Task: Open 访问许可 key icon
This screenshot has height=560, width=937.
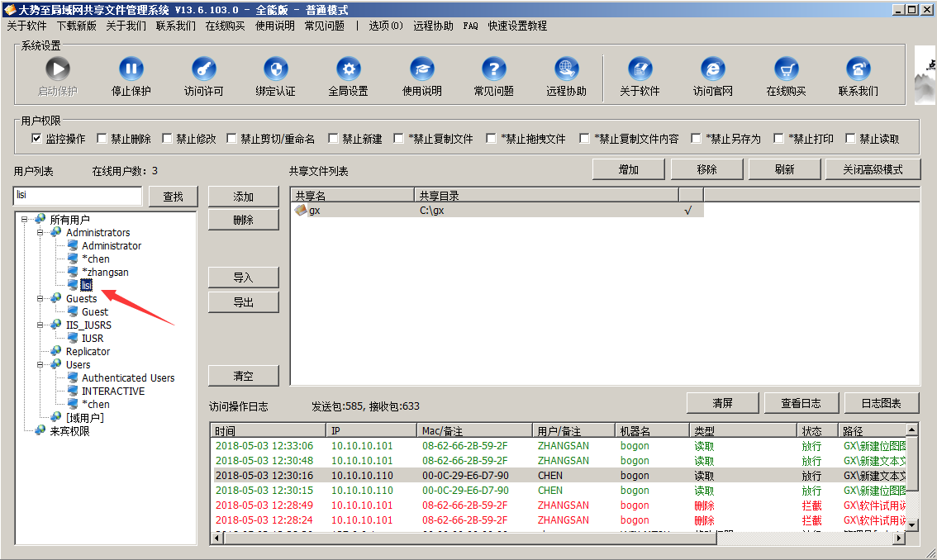Action: pos(203,69)
